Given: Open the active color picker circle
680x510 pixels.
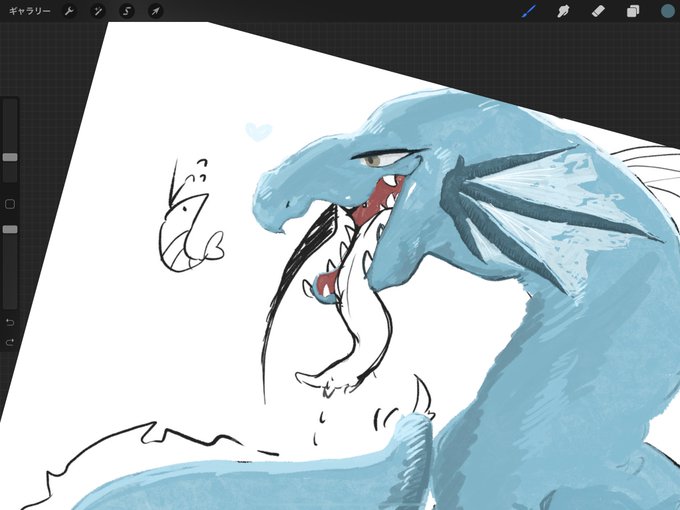Looking at the screenshot, I should click(667, 11).
